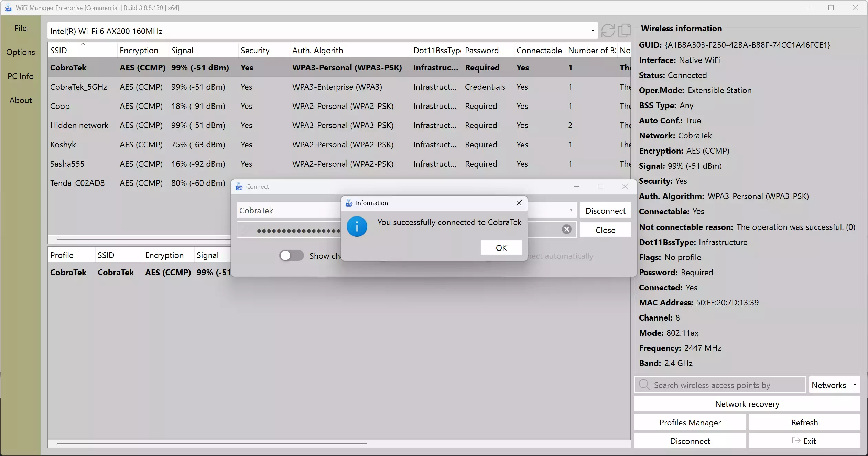Click the Exit button
This screenshot has height=456, width=868.
click(x=804, y=441)
